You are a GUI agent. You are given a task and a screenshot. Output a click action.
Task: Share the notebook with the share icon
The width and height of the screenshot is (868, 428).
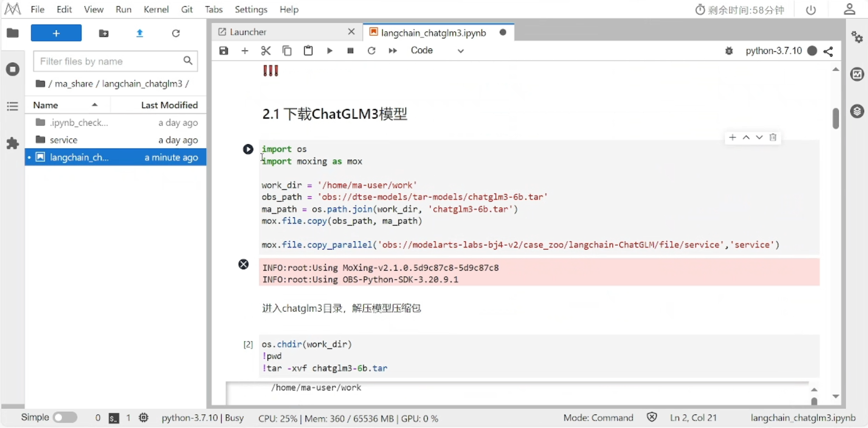tap(829, 51)
